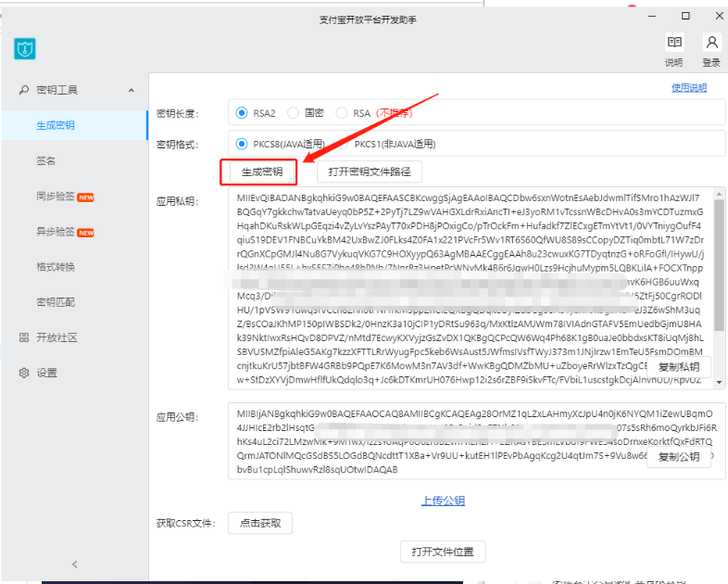728x584 pixels.
Task: Click the 生成密钥 button
Action: coord(262,172)
